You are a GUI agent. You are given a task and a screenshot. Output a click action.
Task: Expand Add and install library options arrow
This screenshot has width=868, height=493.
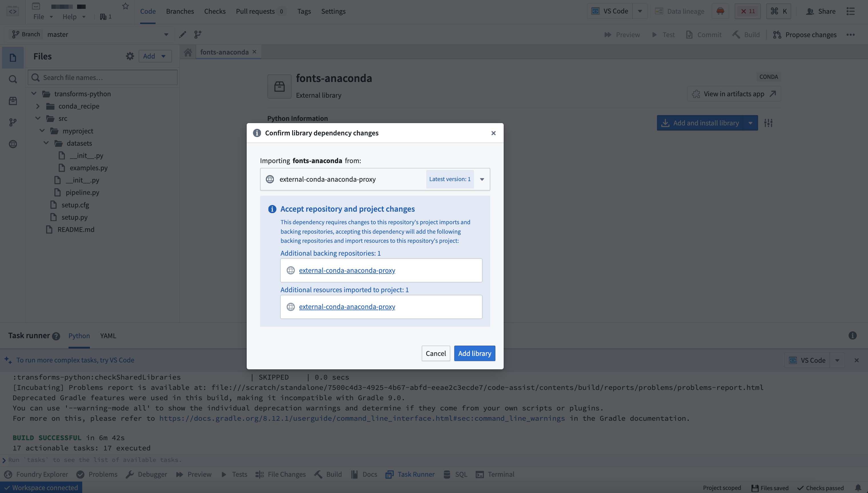pos(751,123)
